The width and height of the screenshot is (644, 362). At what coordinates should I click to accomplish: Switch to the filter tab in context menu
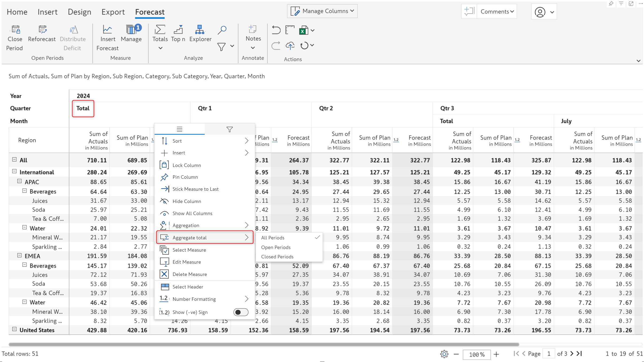[230, 129]
